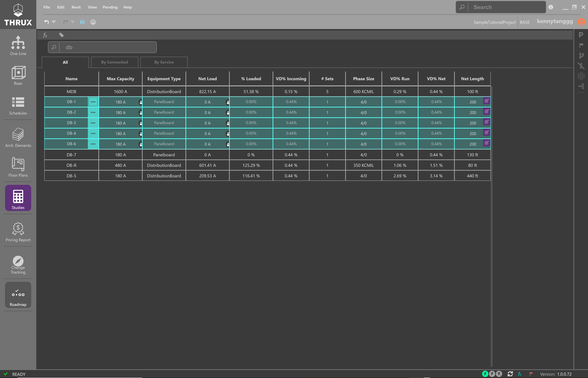Image resolution: width=588 pixels, height=378 pixels.
Task: Open the user profile avatar
Action: point(581,22)
